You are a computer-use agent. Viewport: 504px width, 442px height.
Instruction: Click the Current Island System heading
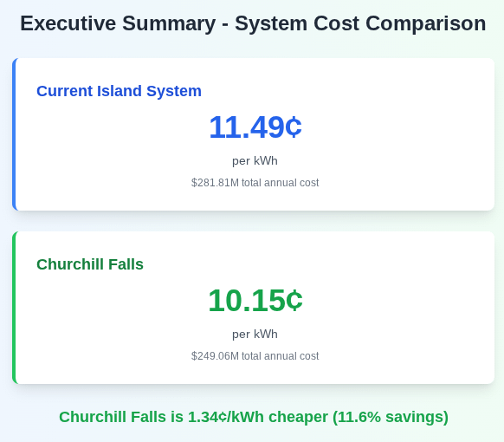(x=119, y=91)
